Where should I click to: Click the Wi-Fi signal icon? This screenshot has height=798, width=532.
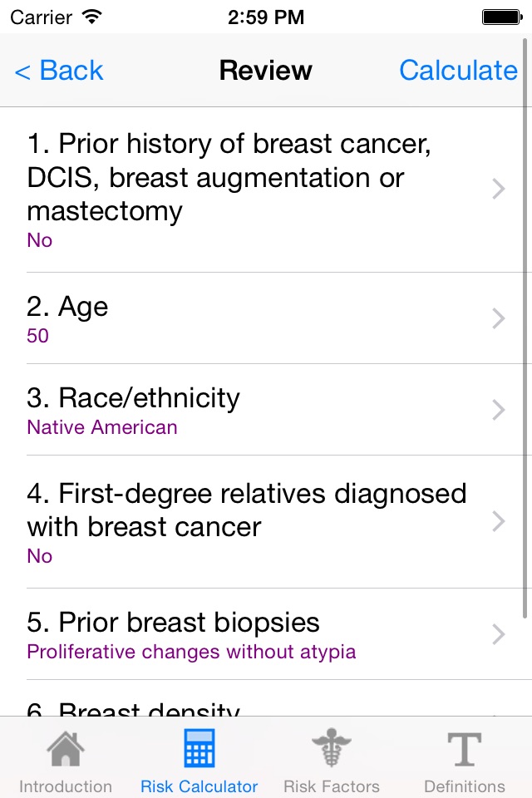click(93, 17)
